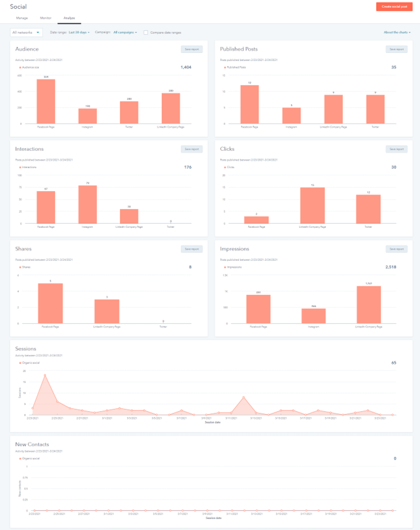Enable the Compare date ranges checkbox
The image size is (420, 530).
coord(145,32)
